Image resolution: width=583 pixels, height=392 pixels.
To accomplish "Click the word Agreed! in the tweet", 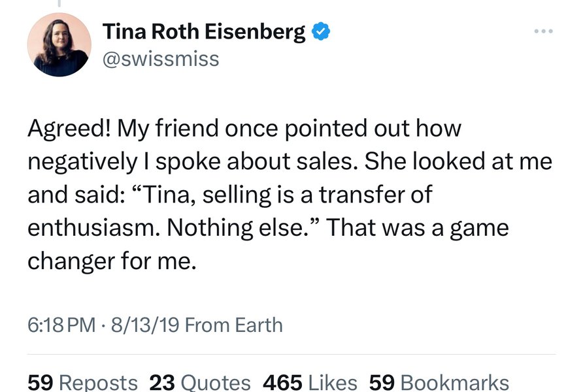I will [69, 129].
